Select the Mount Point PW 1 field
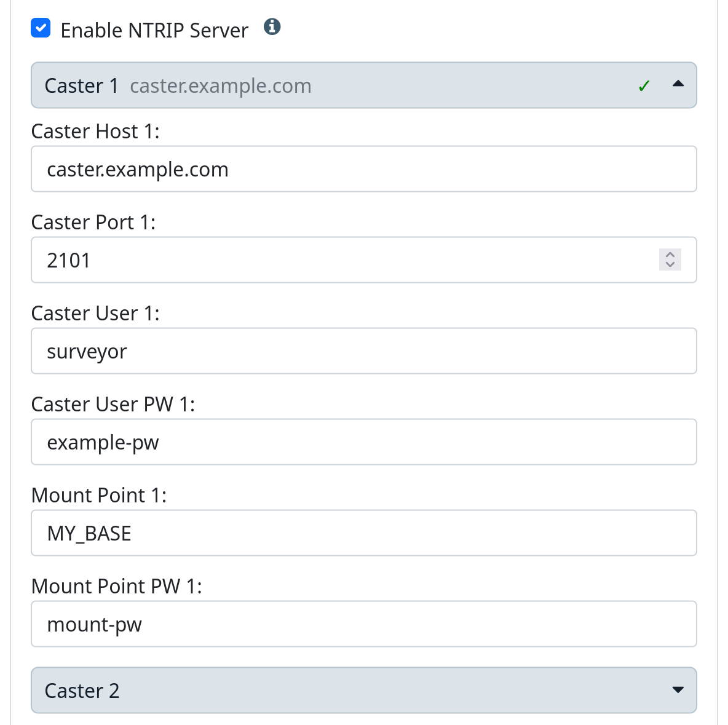The width and height of the screenshot is (728, 725). 363,624
